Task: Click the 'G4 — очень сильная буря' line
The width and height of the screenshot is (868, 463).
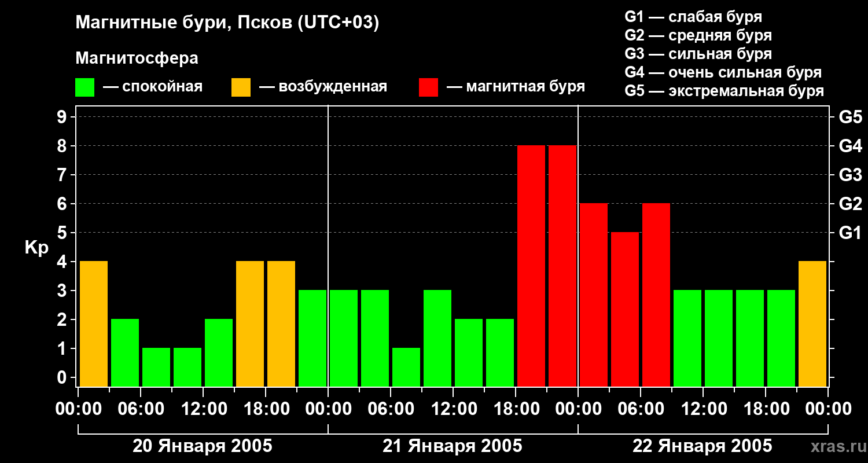Action: [x=723, y=72]
